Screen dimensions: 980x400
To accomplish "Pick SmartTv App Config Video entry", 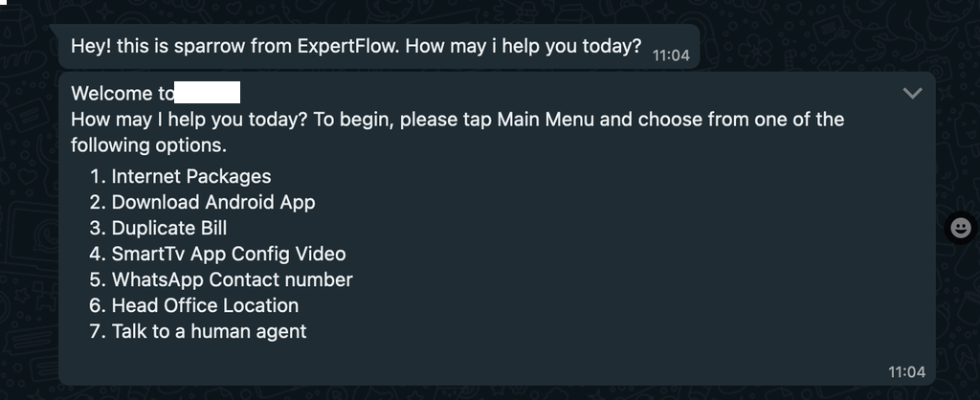I will pyautogui.click(x=228, y=254).
